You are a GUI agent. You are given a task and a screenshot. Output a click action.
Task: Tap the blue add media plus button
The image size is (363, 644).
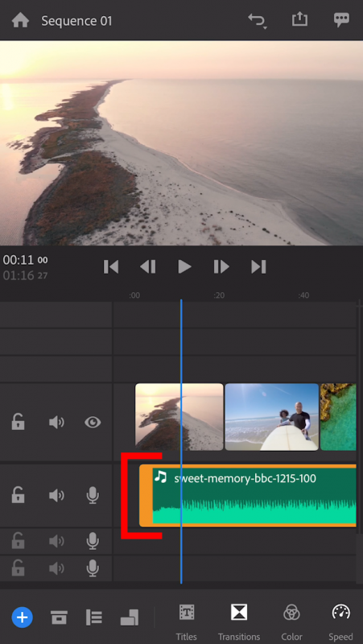23,617
